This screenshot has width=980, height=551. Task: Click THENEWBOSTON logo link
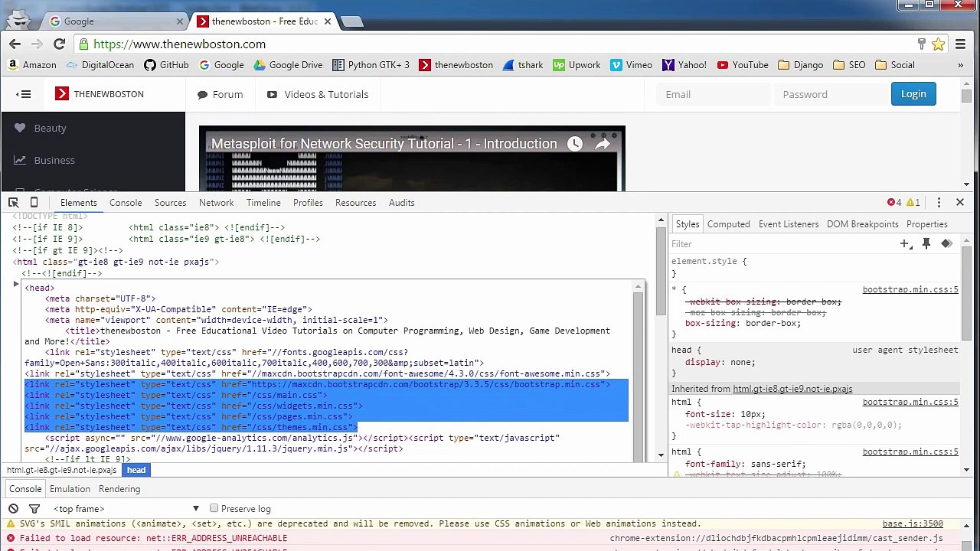100,94
